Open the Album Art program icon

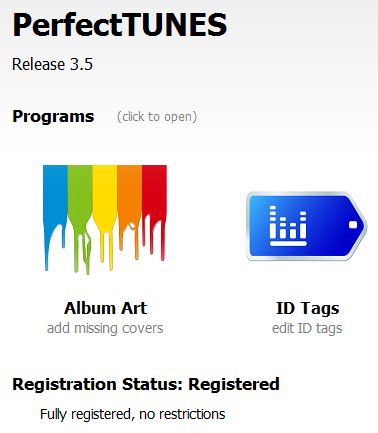coord(105,219)
